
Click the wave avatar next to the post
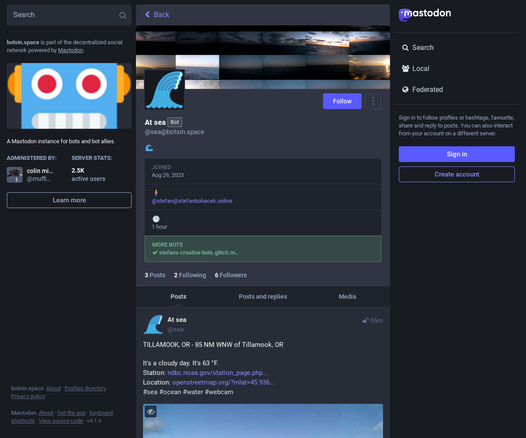(x=153, y=325)
